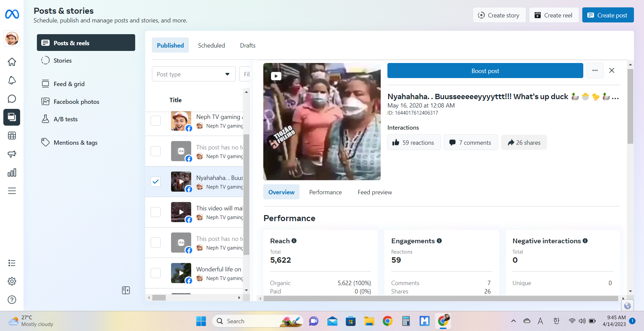Click the globe icon at bottom right

628,306
